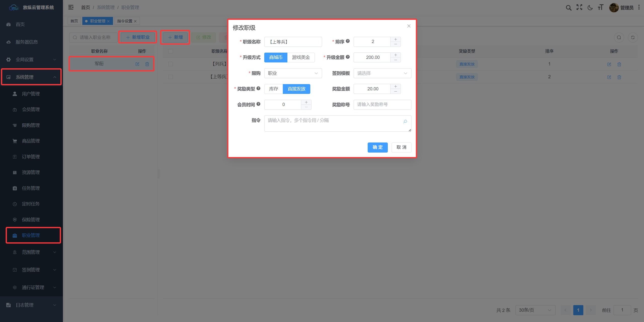Edit the 军衔 profession entry

tap(137, 64)
